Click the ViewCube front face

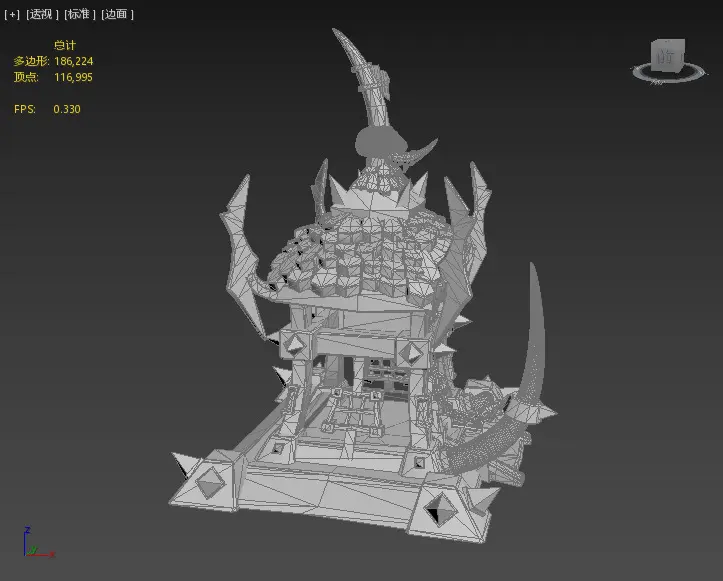665,56
